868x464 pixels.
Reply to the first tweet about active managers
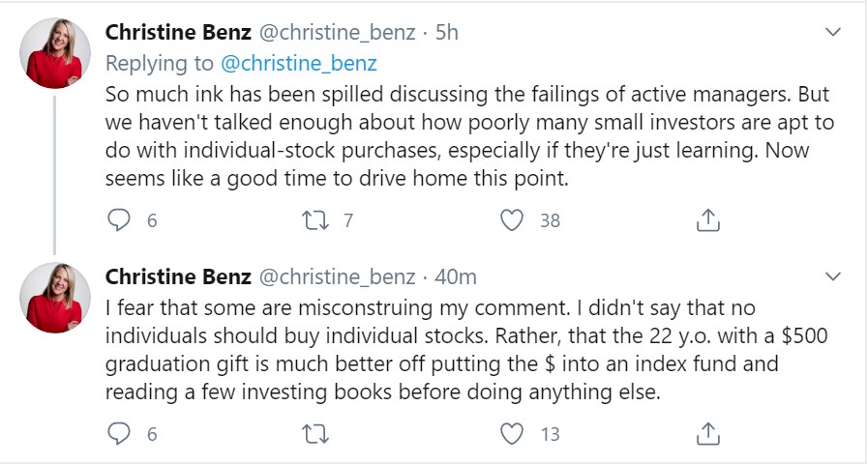click(x=118, y=220)
